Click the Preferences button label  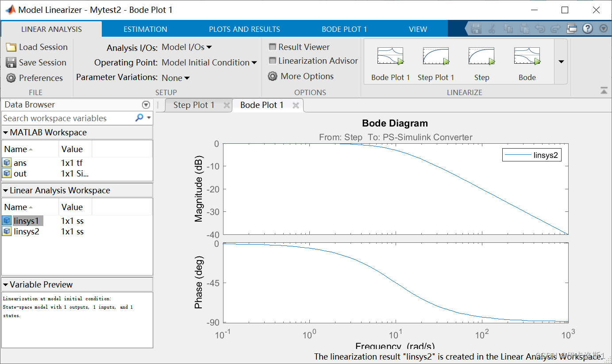click(x=41, y=78)
